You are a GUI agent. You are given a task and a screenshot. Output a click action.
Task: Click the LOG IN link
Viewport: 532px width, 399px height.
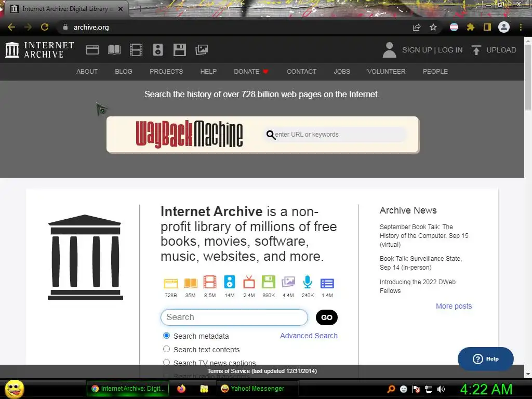click(x=450, y=50)
